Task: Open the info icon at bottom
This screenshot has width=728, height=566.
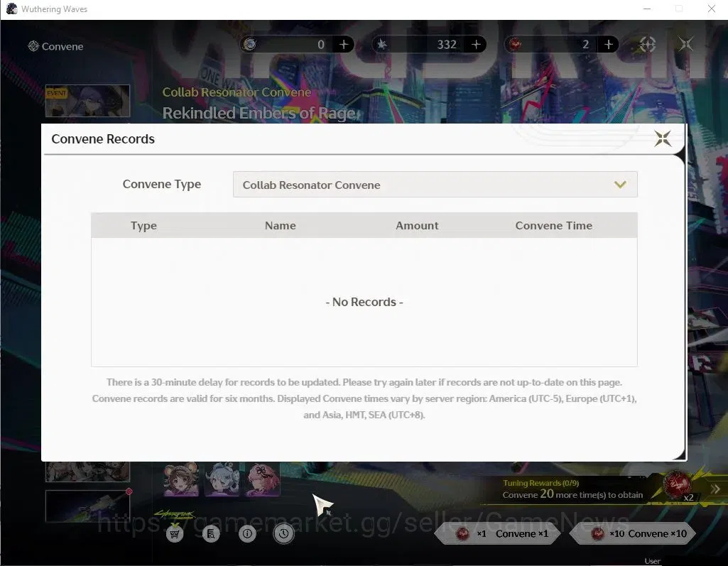Action: [x=247, y=534]
